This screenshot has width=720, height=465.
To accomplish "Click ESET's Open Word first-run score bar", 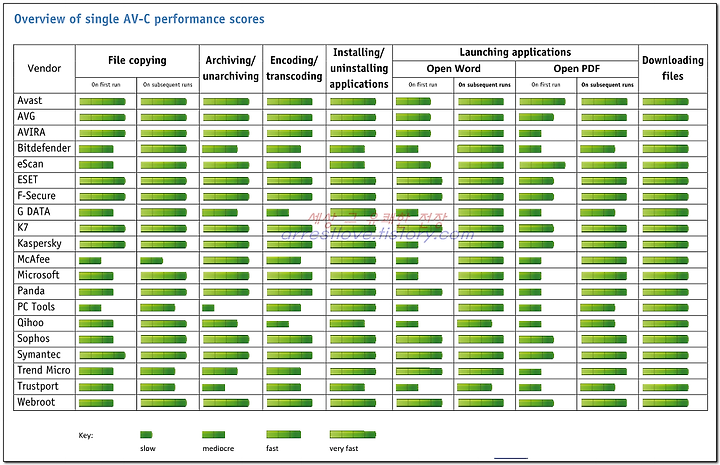I will [x=419, y=181].
